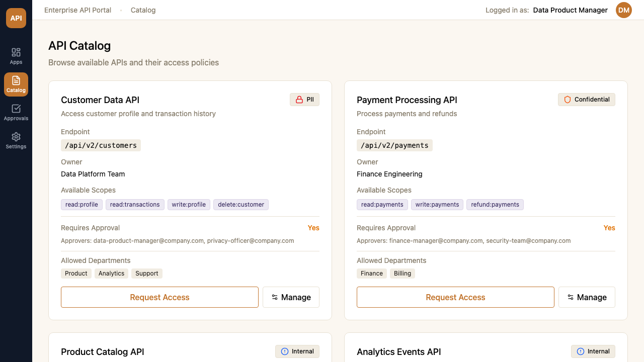This screenshot has height=362, width=644.
Task: Click the /api/v2/payments endpoint
Action: [394, 145]
